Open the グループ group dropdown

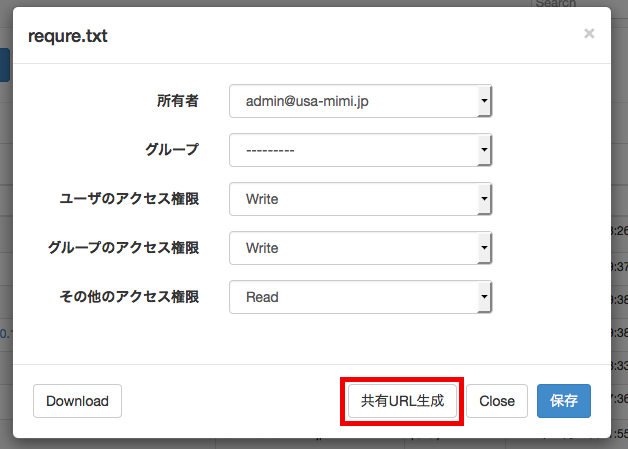point(360,150)
